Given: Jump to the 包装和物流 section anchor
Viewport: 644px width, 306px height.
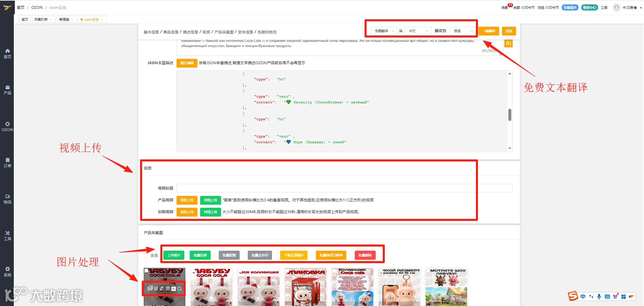Looking at the screenshot, I should 267,32.
